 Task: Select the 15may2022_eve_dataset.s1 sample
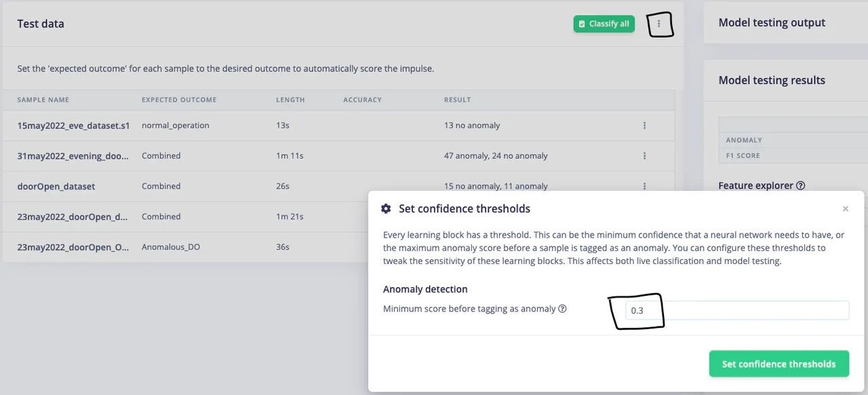click(x=73, y=126)
